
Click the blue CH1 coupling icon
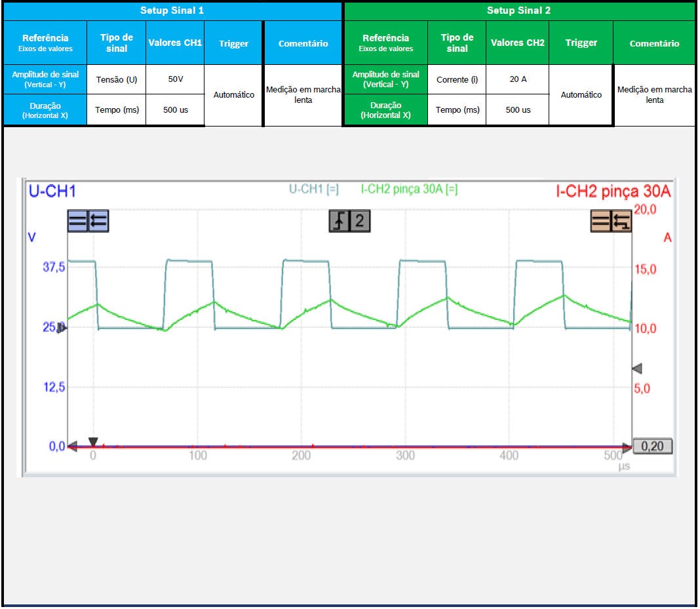tap(77, 222)
